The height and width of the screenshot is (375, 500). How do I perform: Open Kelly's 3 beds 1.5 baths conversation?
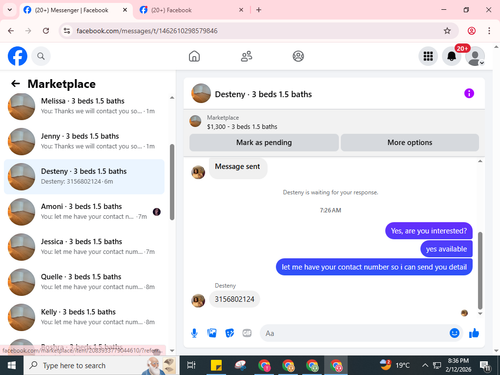click(x=84, y=317)
